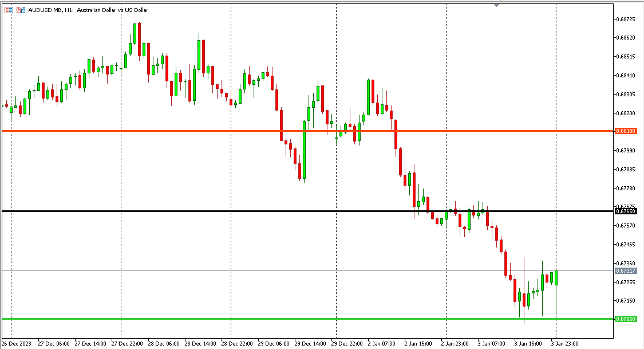Select the black horizontal line at 0.67650

(x=172, y=211)
